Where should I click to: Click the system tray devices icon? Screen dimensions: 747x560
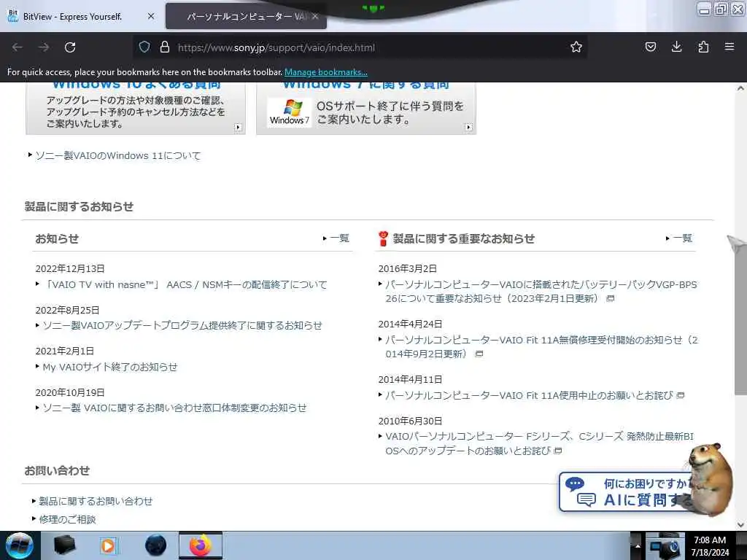pos(665,547)
